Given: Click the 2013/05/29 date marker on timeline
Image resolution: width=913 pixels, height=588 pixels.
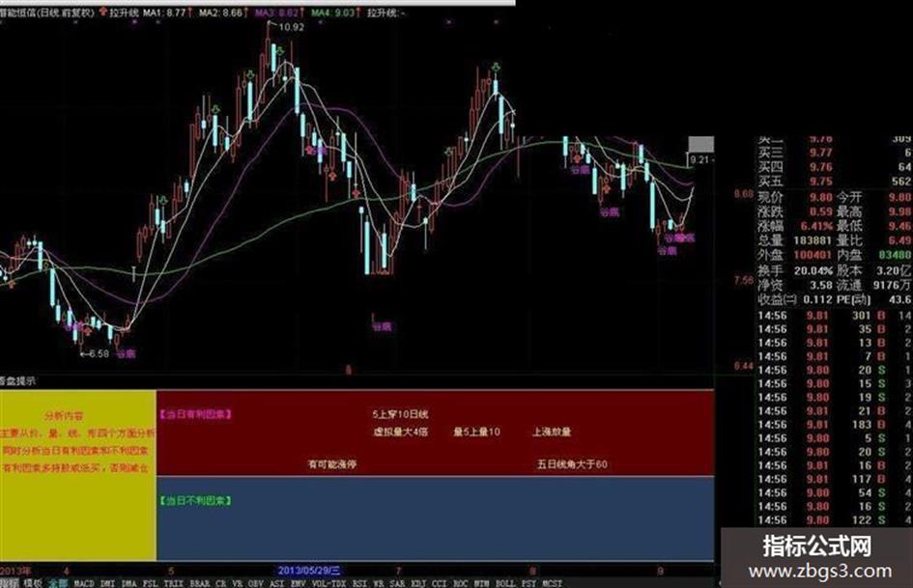Looking at the screenshot, I should click(x=309, y=571).
